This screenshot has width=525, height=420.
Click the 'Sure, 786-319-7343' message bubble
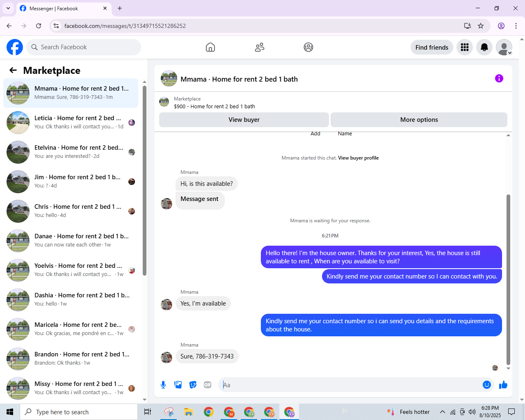point(207,356)
